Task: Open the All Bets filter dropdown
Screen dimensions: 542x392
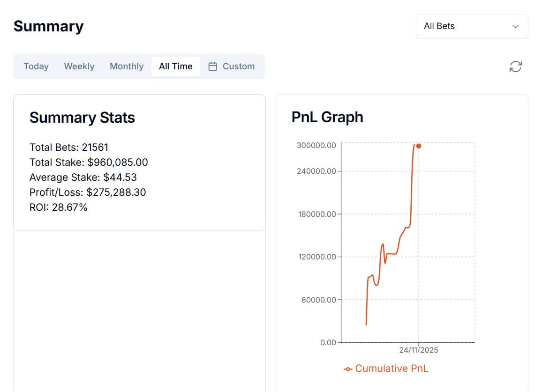Action: point(472,26)
